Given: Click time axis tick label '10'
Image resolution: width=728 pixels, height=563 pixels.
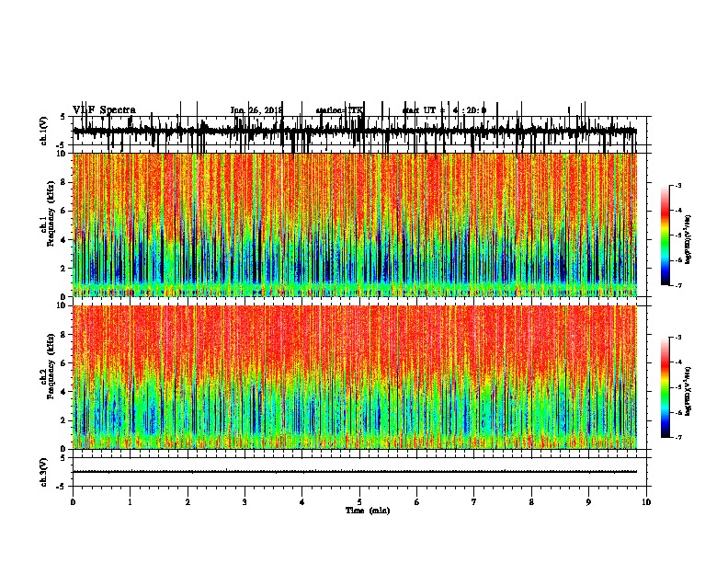Looking at the screenshot, I should click(x=646, y=502).
